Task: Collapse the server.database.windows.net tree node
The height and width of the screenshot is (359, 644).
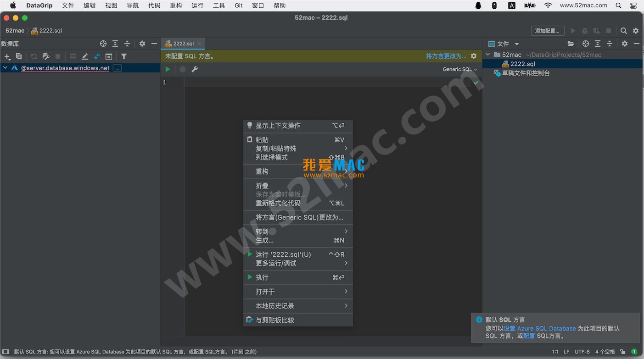Action: (x=6, y=68)
